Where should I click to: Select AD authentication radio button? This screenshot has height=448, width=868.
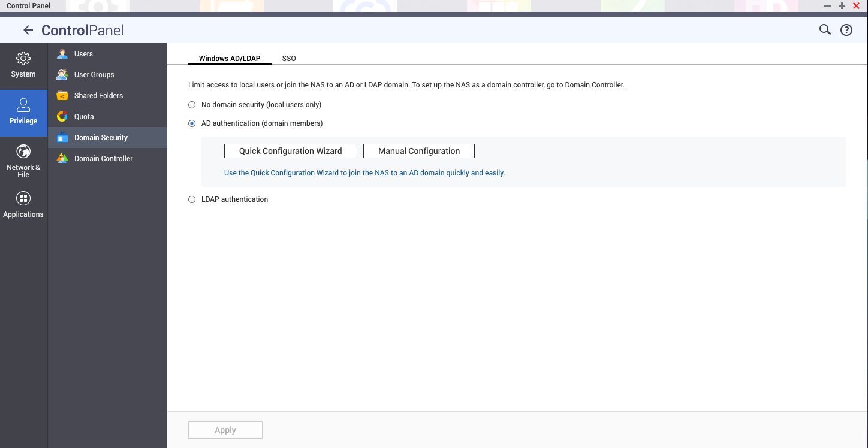pos(192,123)
